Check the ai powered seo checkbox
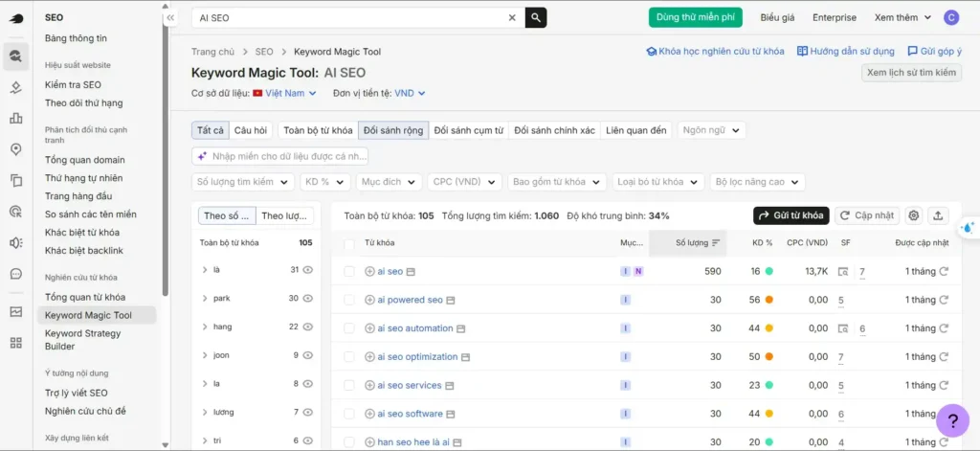 (x=349, y=301)
